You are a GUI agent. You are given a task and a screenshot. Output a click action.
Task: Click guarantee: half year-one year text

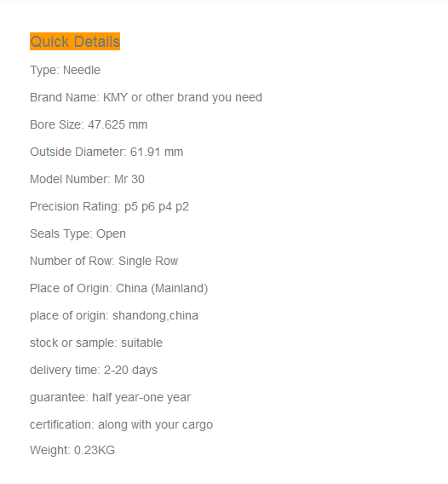(x=110, y=397)
